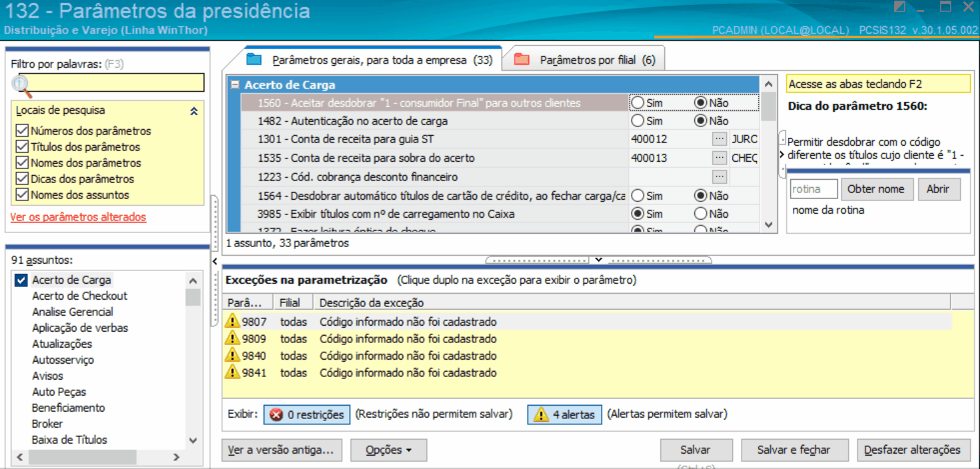Click the Parâ... column header
Viewport: 980px width, 469px height.
click(x=248, y=302)
